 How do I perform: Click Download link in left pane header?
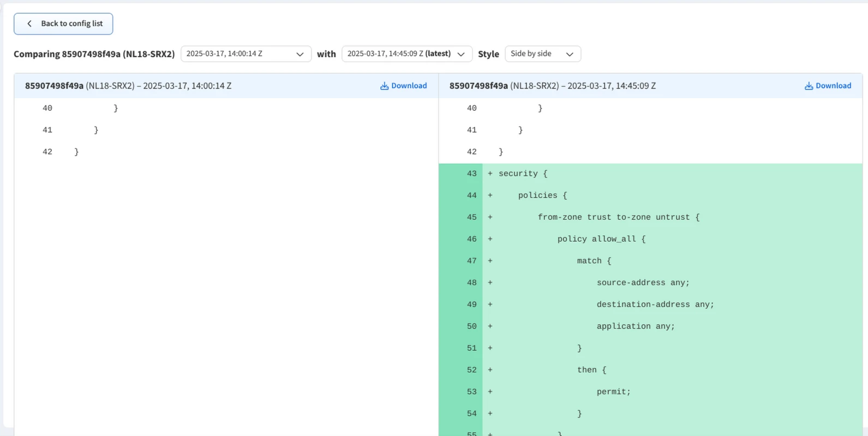409,86
